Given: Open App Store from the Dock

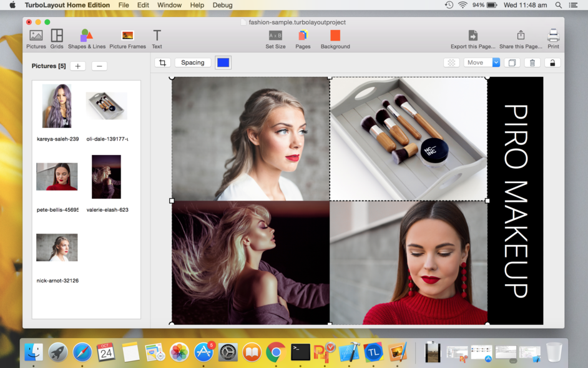Looking at the screenshot, I should coord(203,352).
